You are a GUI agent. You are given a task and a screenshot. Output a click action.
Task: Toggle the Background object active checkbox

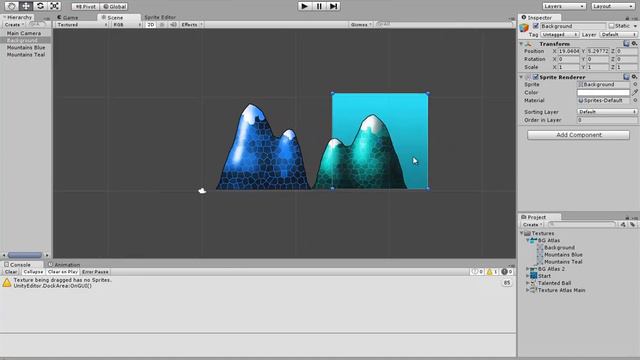[536, 26]
